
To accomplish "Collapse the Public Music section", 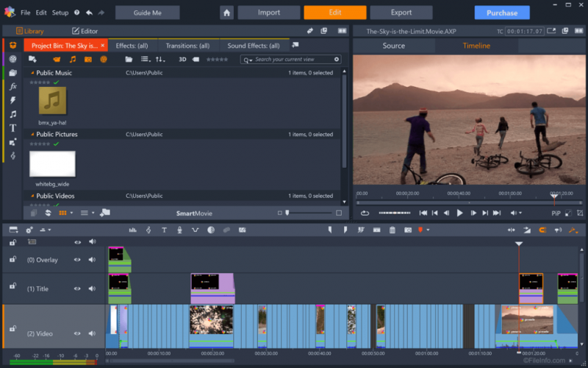I will pos(32,73).
